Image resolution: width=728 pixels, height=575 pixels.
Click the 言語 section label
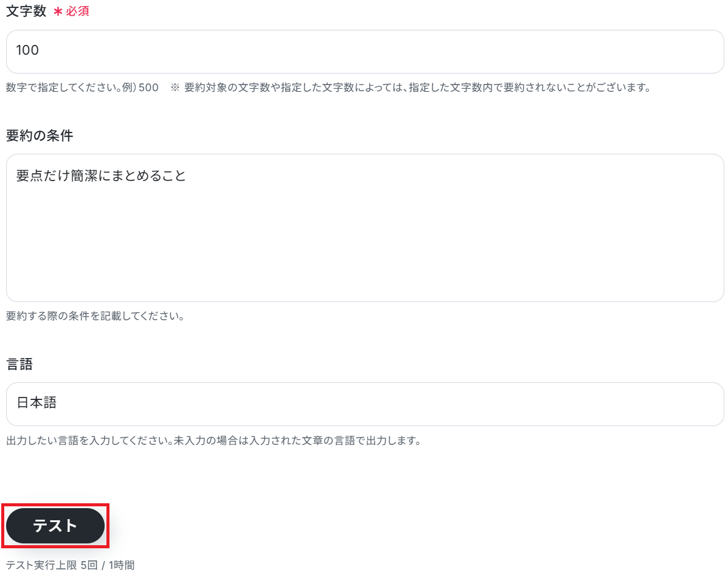pos(19,364)
